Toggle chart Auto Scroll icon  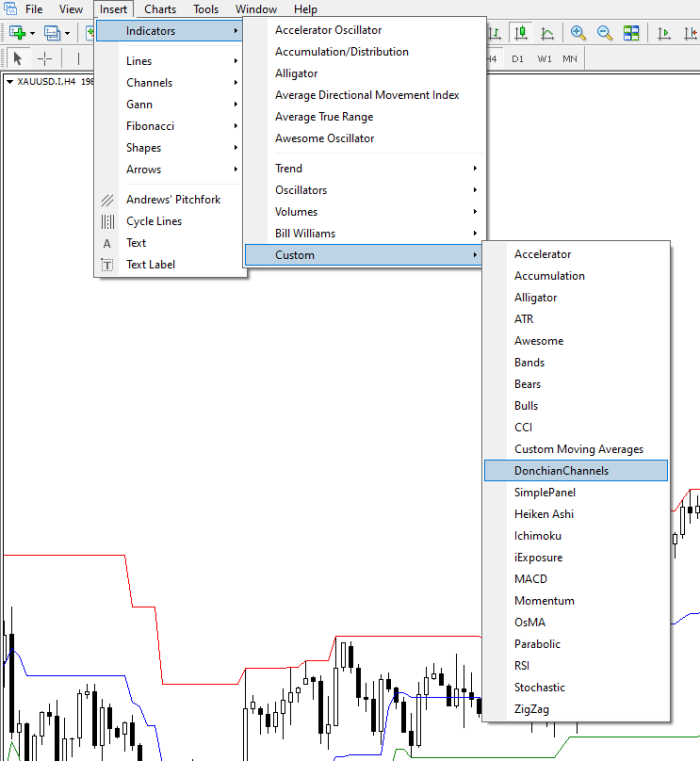(x=664, y=33)
